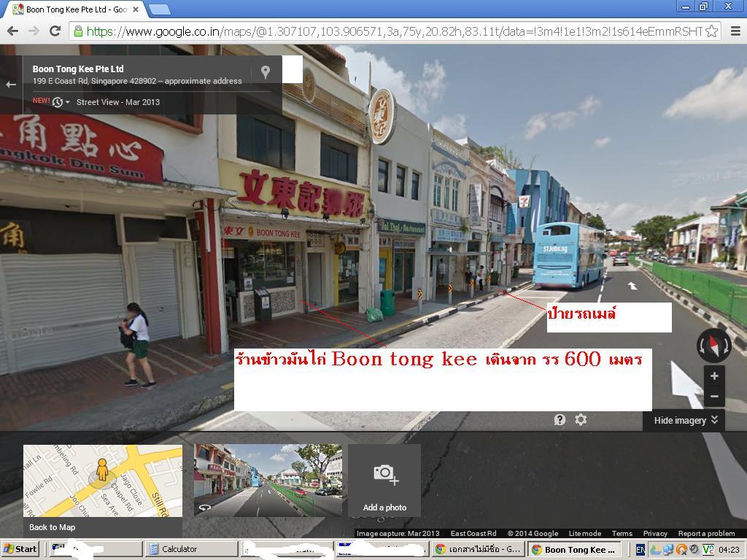This screenshot has width=747, height=560.
Task: Go back with the browser back arrow
Action: [13, 31]
